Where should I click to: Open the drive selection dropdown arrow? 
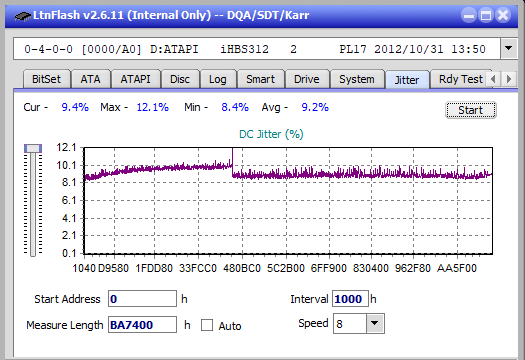pyautogui.click(x=508, y=49)
